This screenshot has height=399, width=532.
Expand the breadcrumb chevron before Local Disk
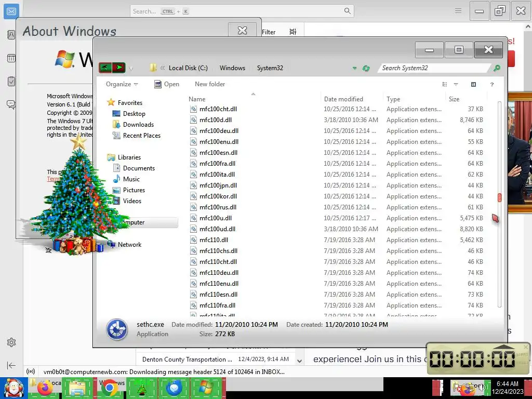[163, 68]
